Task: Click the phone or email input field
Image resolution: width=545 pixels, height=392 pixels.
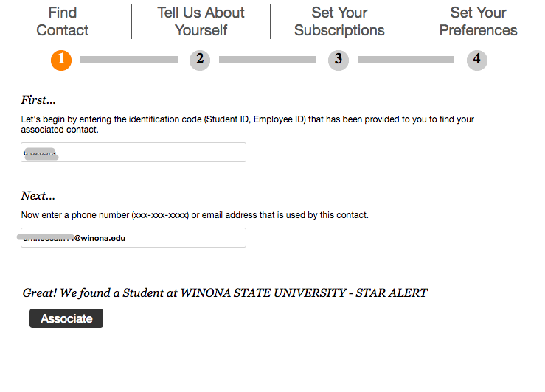Action: pos(177,238)
